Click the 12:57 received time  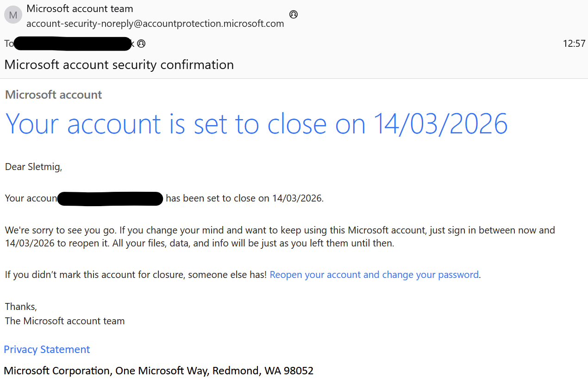click(x=574, y=44)
